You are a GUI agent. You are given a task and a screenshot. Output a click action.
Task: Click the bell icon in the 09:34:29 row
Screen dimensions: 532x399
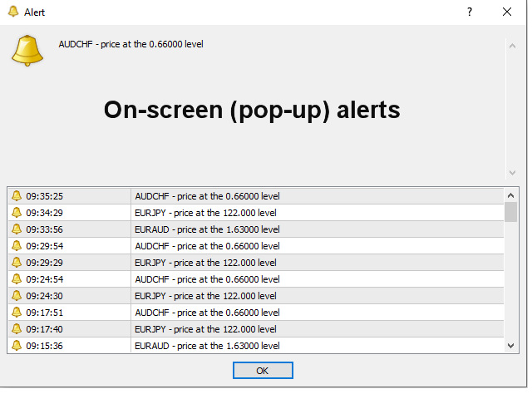(x=17, y=213)
